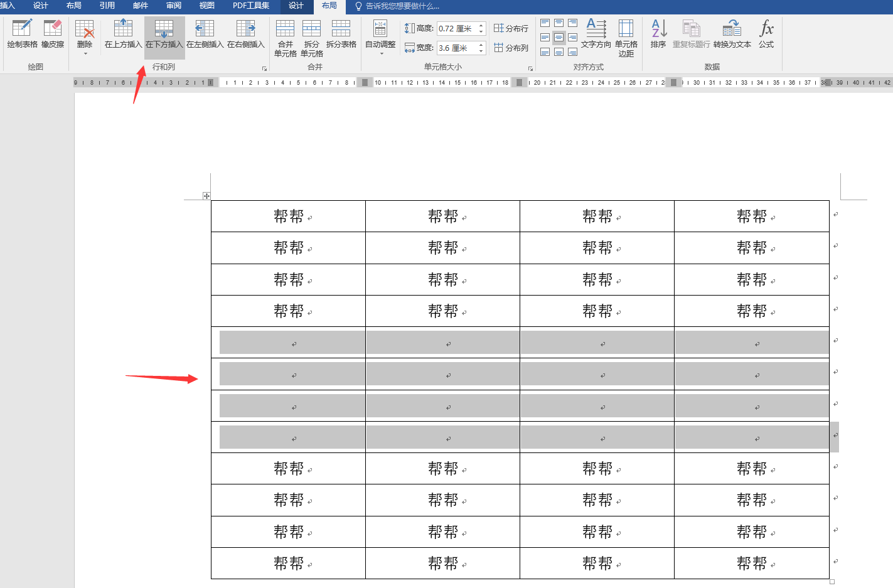893x588 pixels.
Task: Click the table move handle at table corner
Action: coord(206,196)
